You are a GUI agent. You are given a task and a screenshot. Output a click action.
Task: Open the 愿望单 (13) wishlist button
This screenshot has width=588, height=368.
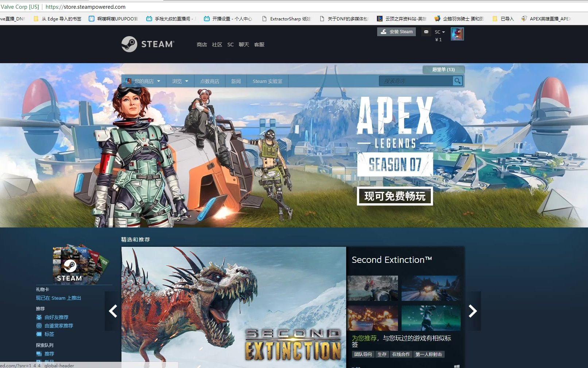click(x=444, y=69)
